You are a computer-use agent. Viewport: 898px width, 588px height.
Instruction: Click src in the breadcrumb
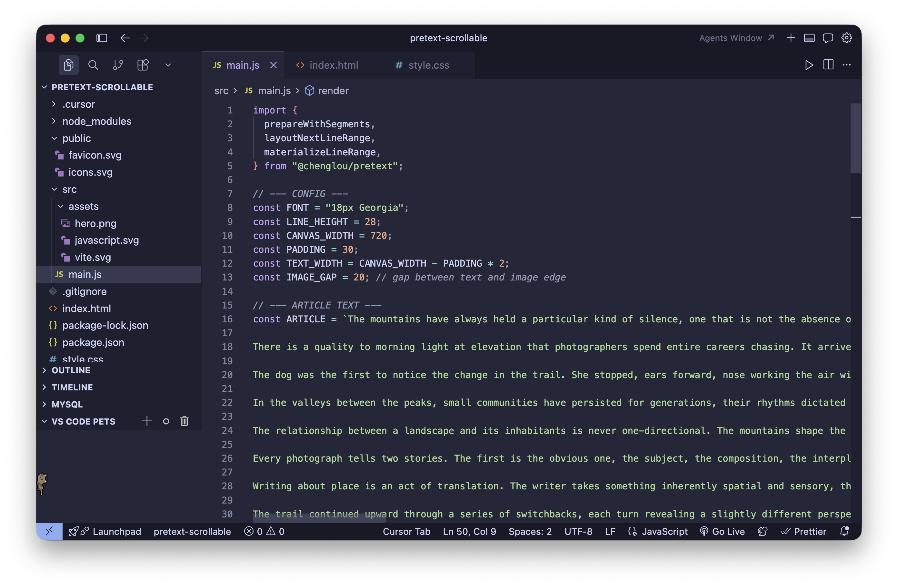pos(221,91)
